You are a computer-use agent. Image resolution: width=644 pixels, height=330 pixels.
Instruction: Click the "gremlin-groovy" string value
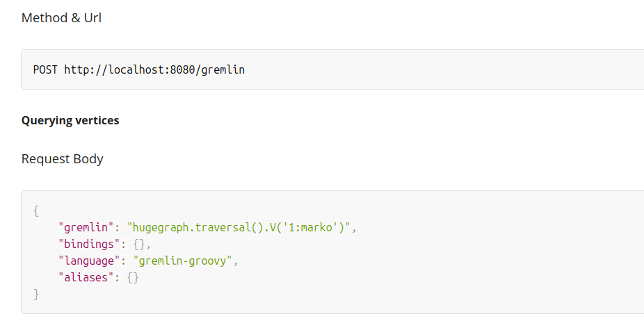[183, 261]
